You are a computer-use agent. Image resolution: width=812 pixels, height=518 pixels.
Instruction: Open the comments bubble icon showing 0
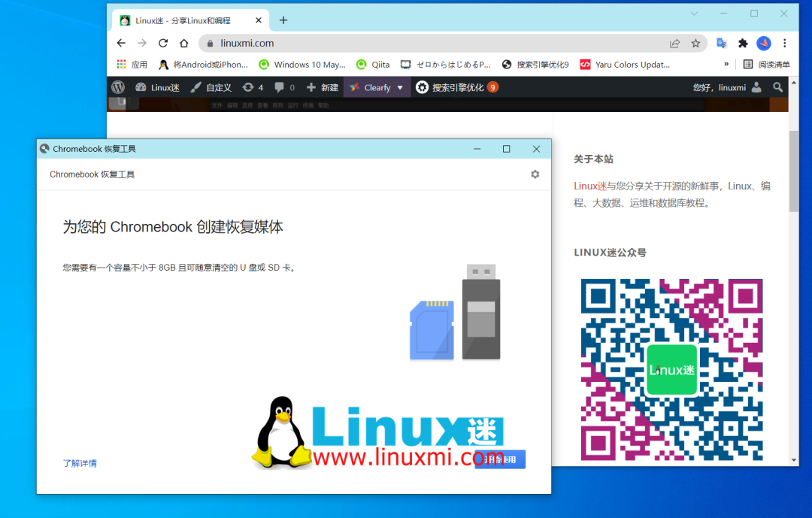[x=277, y=86]
